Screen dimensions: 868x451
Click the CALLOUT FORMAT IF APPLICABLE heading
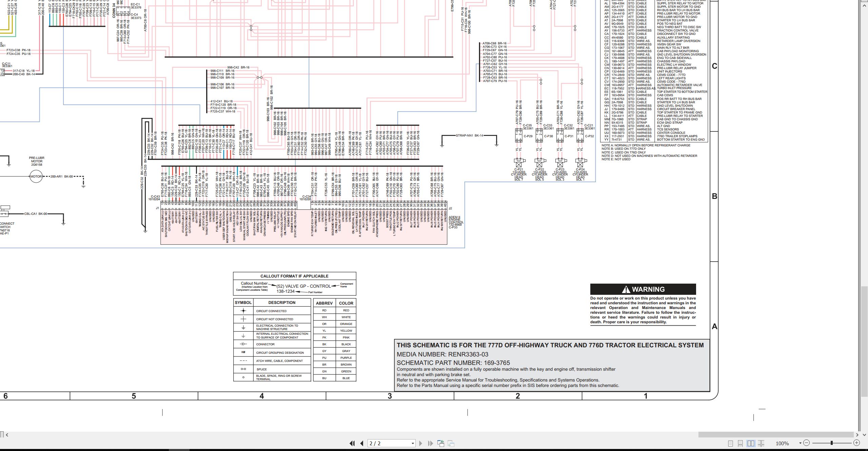[x=294, y=276]
